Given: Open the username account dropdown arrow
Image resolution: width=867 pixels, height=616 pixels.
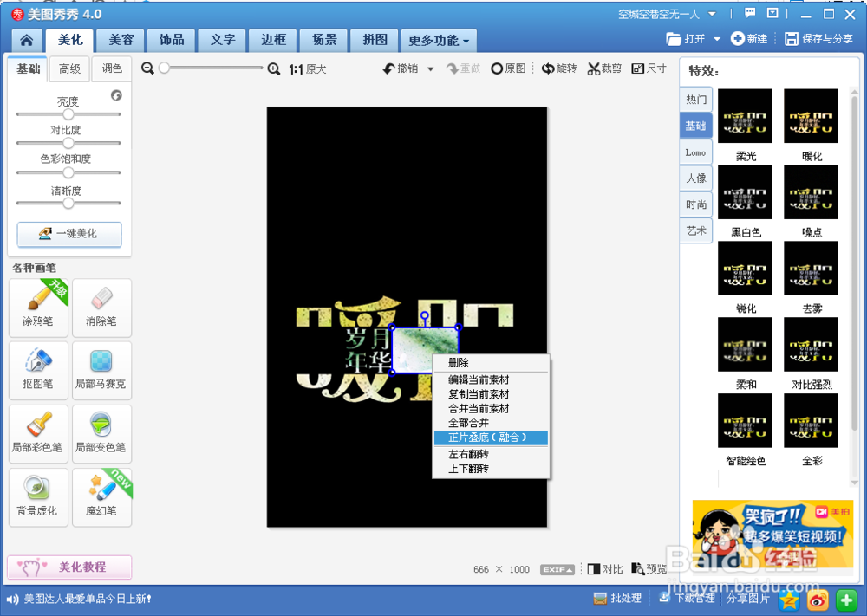Looking at the screenshot, I should coord(712,14).
